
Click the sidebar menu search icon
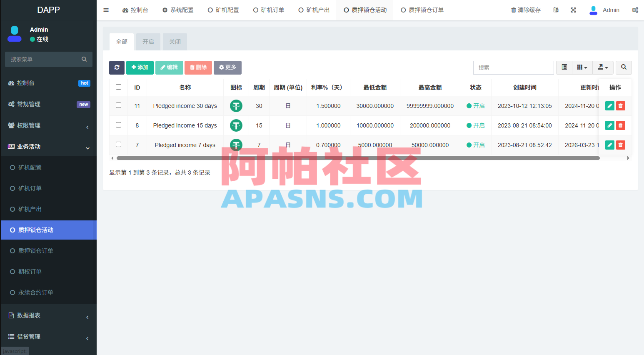point(84,59)
